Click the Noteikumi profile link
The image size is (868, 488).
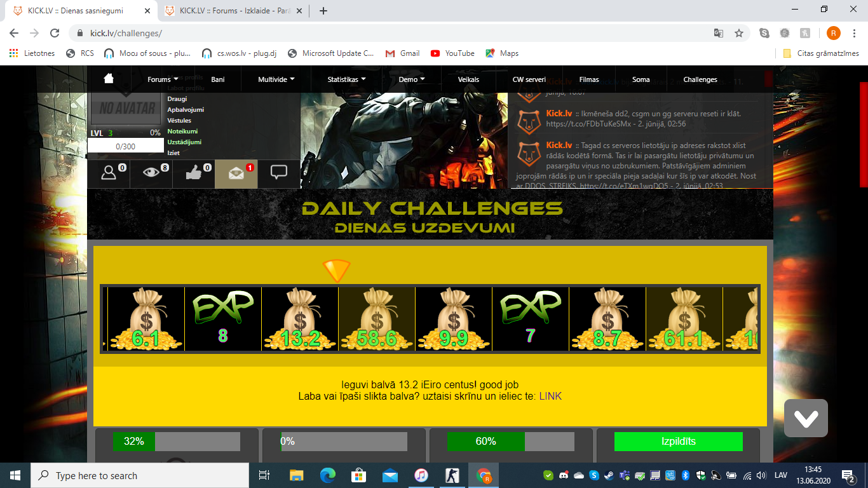[x=182, y=132]
